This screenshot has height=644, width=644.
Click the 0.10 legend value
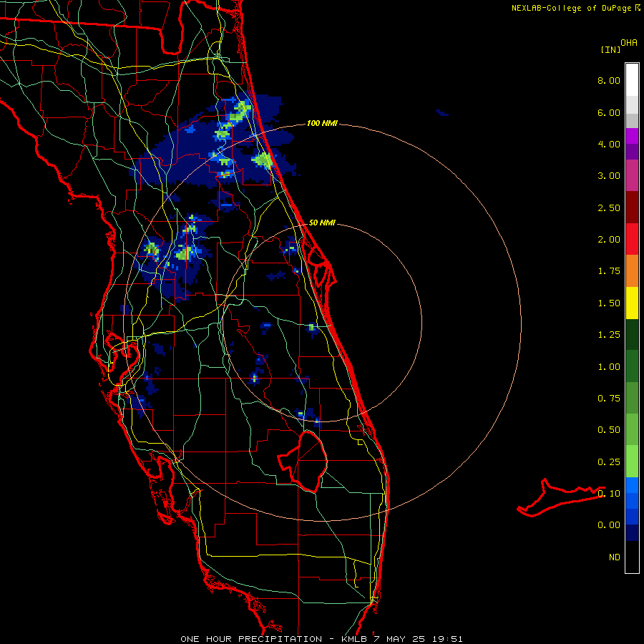click(x=609, y=494)
